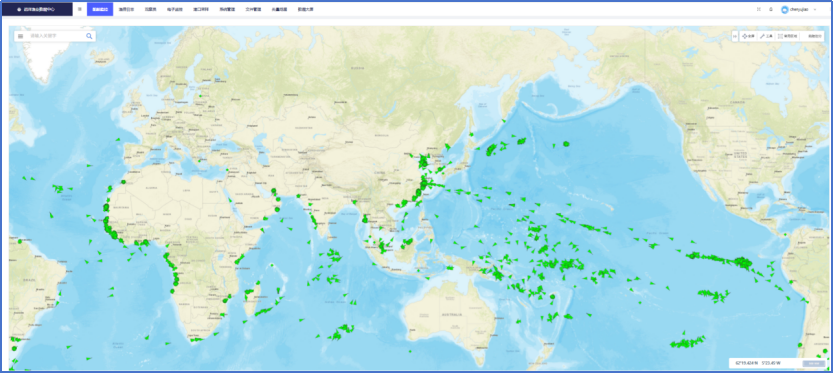The height and width of the screenshot is (373, 833).
Task: Click the rightmost text button in map toolbar
Action: point(814,36)
